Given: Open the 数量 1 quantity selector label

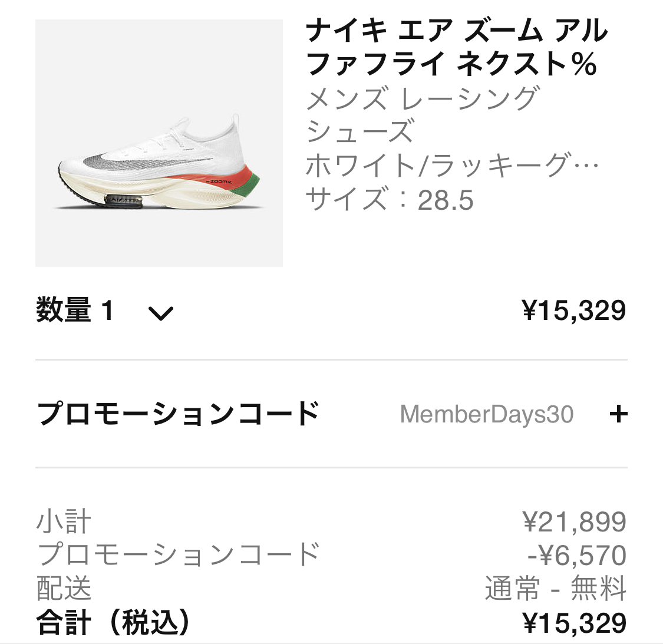Looking at the screenshot, I should [x=75, y=311].
